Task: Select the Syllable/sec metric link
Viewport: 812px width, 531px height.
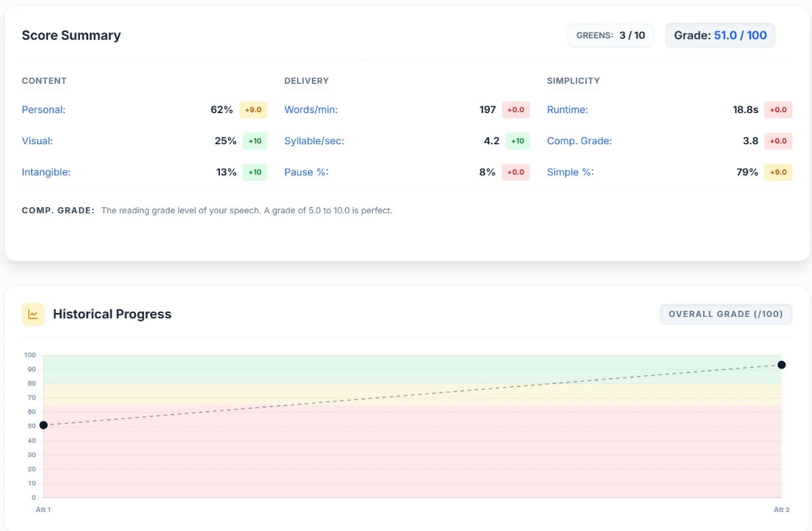Action: pyautogui.click(x=314, y=141)
